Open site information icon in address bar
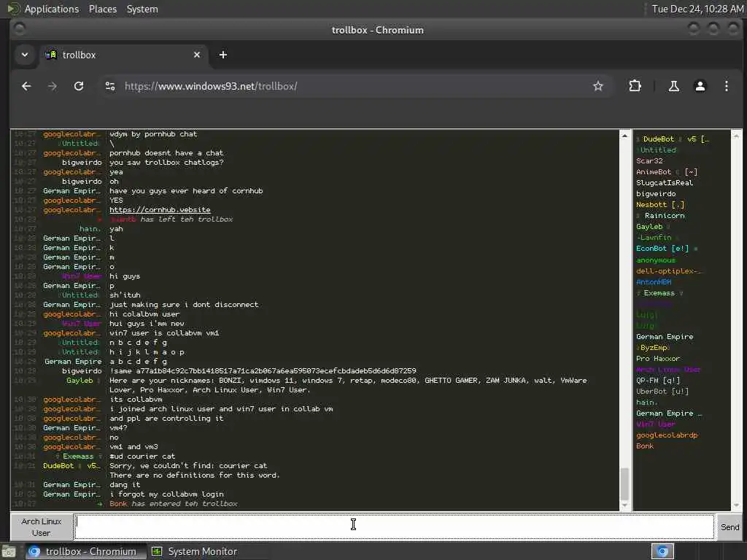The height and width of the screenshot is (560, 747). [x=110, y=86]
